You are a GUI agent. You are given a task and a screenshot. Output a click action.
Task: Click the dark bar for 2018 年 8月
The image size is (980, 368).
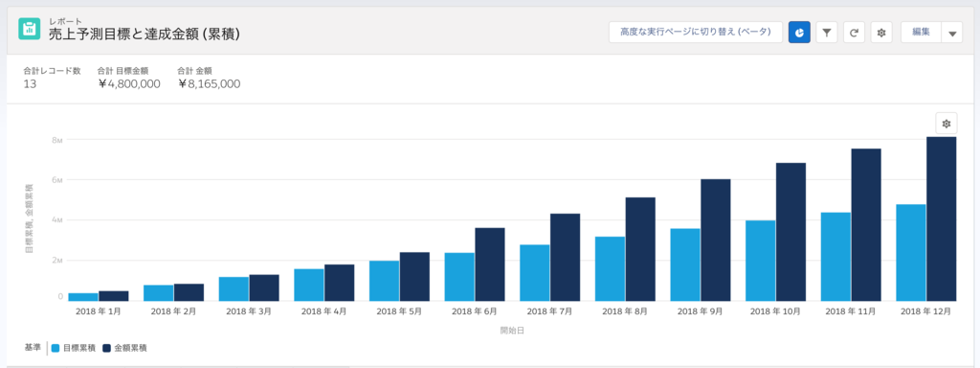[x=640, y=249]
